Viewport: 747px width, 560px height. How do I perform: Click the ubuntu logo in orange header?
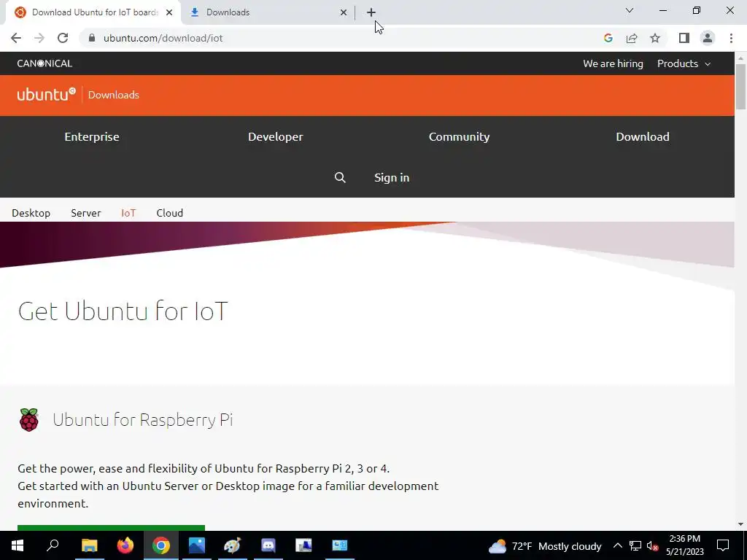click(x=46, y=94)
